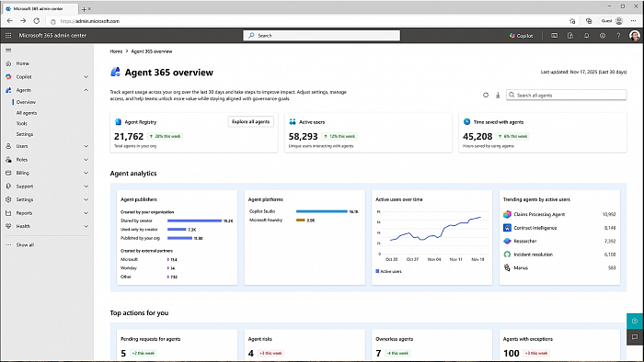Click Home breadcrumb link

click(116, 51)
